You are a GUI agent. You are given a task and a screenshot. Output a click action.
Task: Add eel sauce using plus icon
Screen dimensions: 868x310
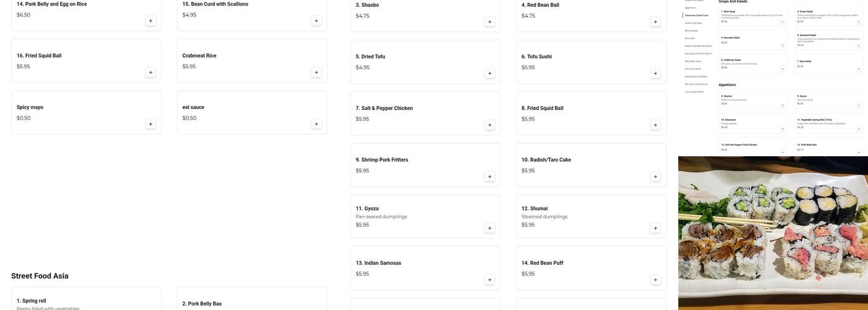(316, 124)
